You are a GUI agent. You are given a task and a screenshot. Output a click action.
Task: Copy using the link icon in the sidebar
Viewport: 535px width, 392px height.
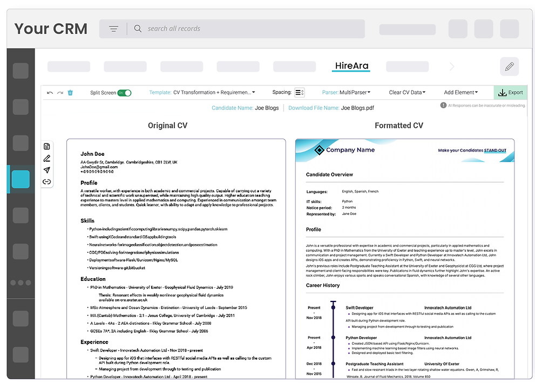coord(46,182)
